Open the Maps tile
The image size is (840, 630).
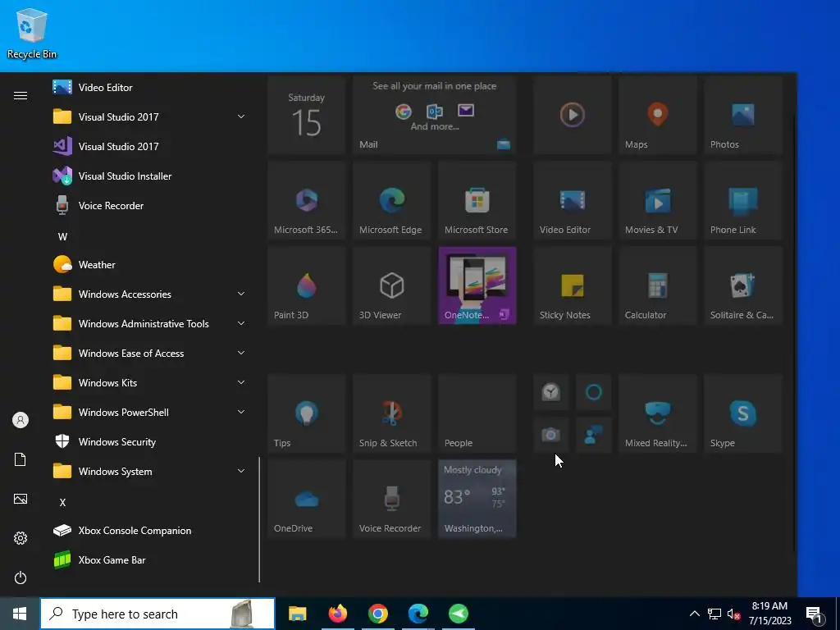[x=657, y=115]
